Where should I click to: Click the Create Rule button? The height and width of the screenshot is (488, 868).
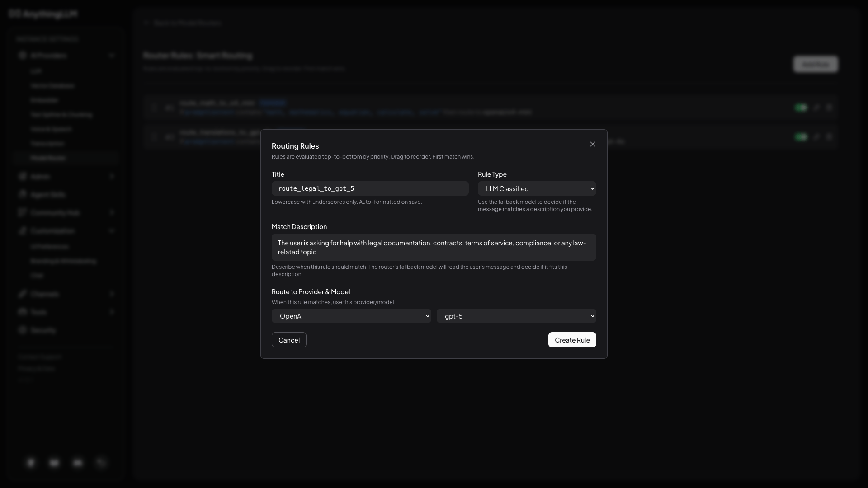(x=572, y=340)
